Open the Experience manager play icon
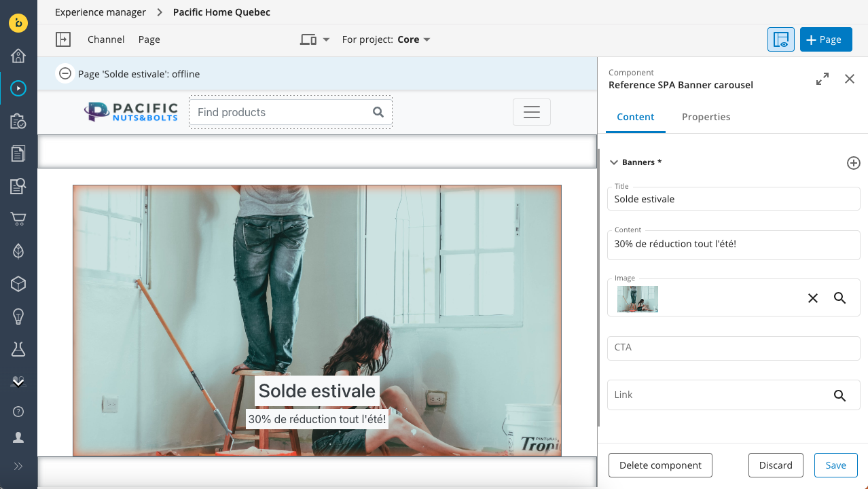 coord(18,88)
